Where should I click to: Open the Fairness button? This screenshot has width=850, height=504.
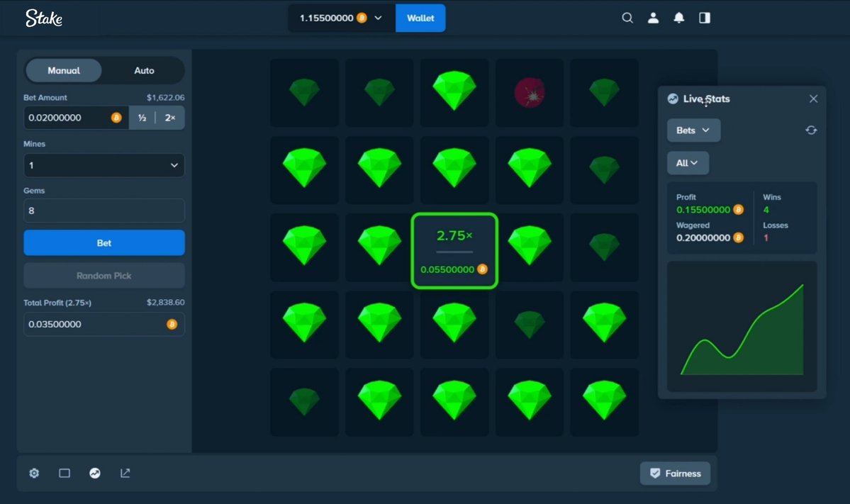[x=675, y=473]
